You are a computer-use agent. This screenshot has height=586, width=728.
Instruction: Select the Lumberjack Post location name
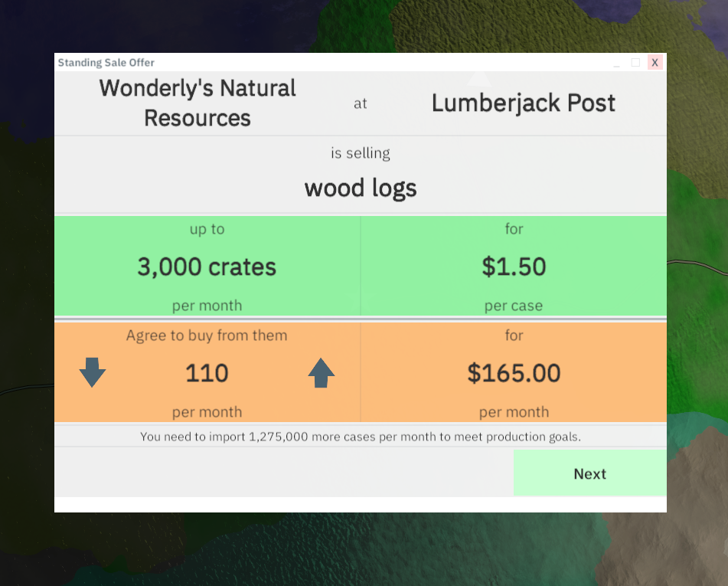523,103
